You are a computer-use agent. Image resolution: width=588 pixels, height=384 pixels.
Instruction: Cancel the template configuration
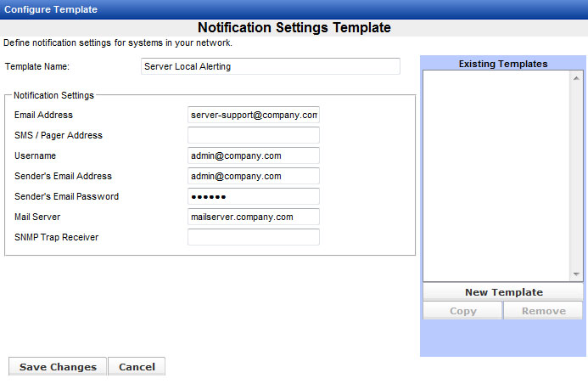[x=137, y=367]
